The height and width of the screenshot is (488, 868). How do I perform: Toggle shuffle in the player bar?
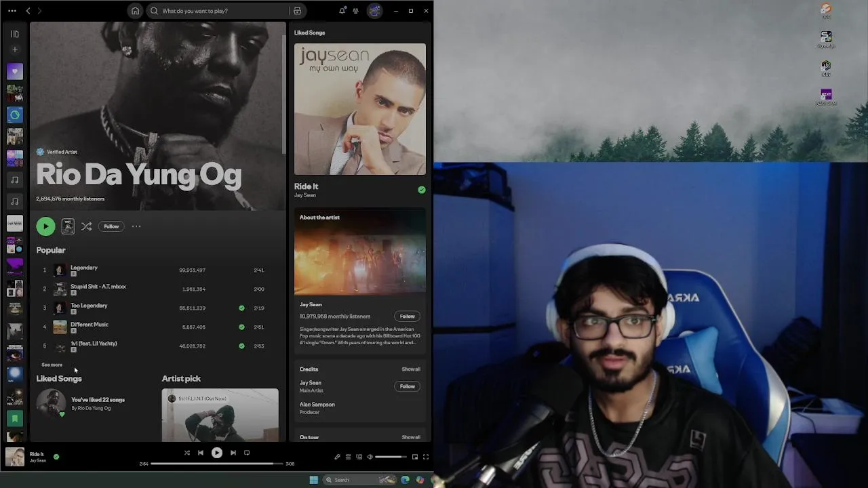pyautogui.click(x=187, y=453)
